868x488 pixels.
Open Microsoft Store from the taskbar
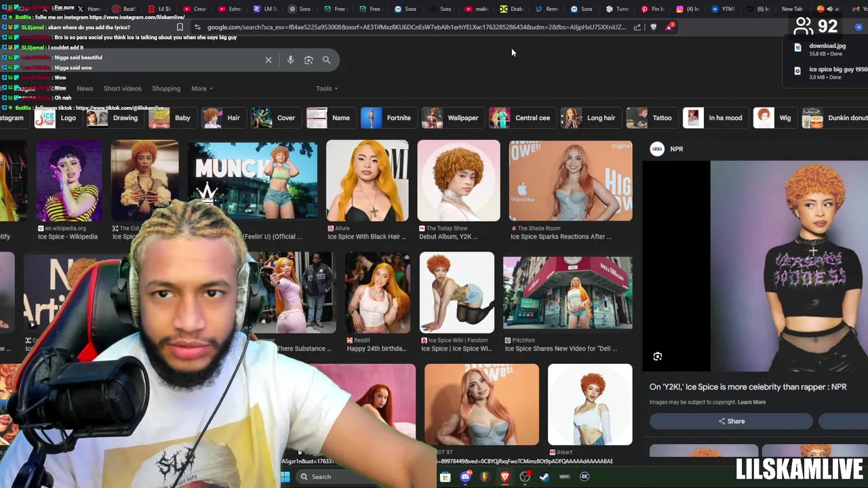pos(445,477)
